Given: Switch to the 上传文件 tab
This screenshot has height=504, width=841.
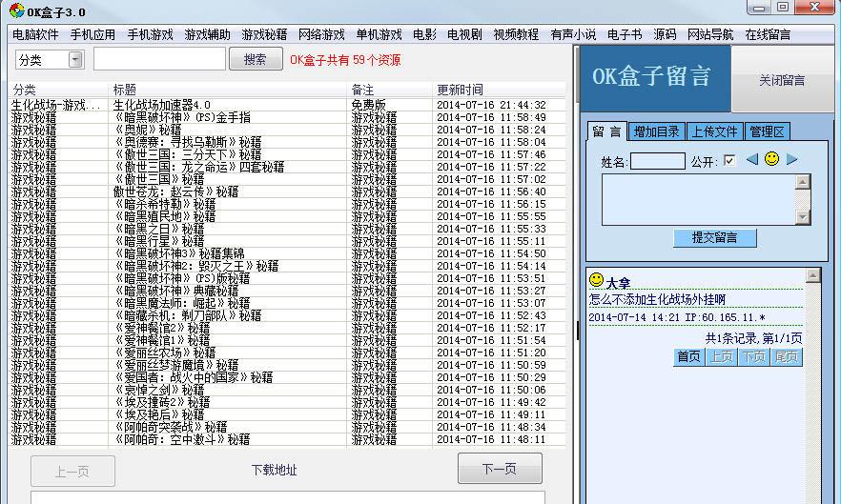Looking at the screenshot, I should click(x=714, y=131).
